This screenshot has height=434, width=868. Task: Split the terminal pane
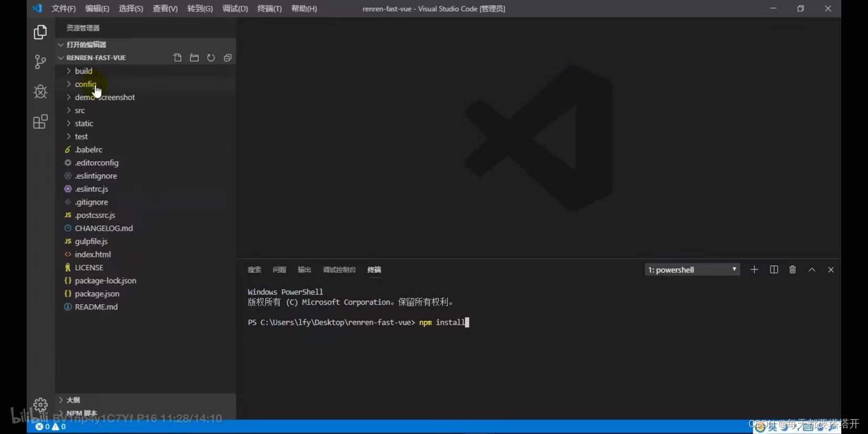[774, 269]
